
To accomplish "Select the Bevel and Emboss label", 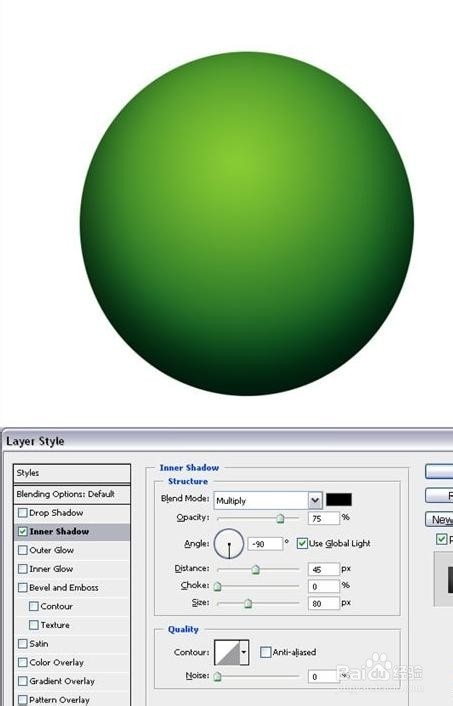I will (63, 588).
